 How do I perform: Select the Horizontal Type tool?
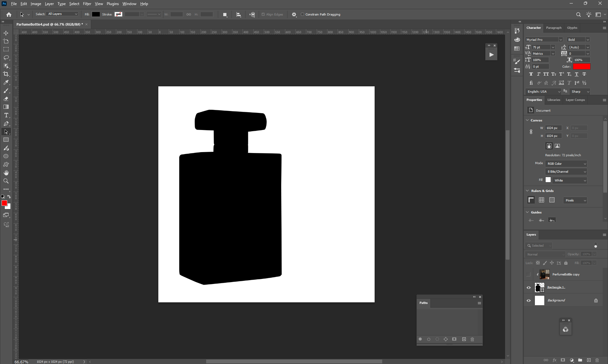click(x=6, y=115)
